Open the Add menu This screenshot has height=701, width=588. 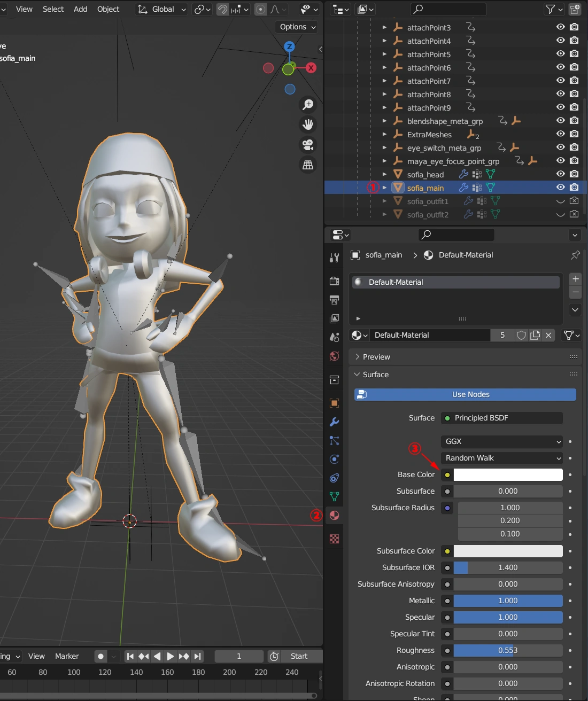[x=80, y=9]
